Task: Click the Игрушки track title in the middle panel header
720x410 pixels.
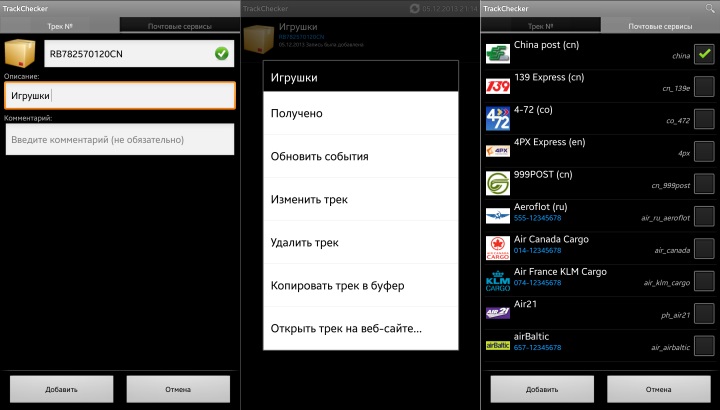Action: [x=298, y=27]
